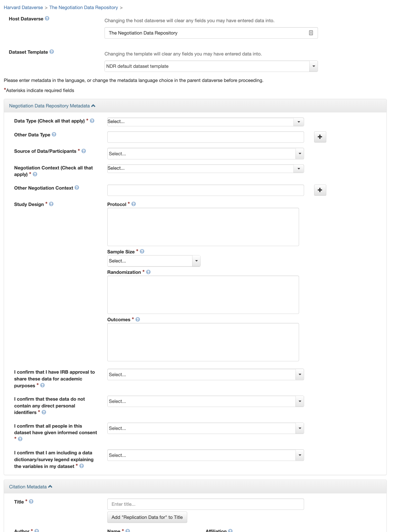Screen dimensions: 393x532
Task: Click the Protocol field help icon
Action: click(x=133, y=204)
